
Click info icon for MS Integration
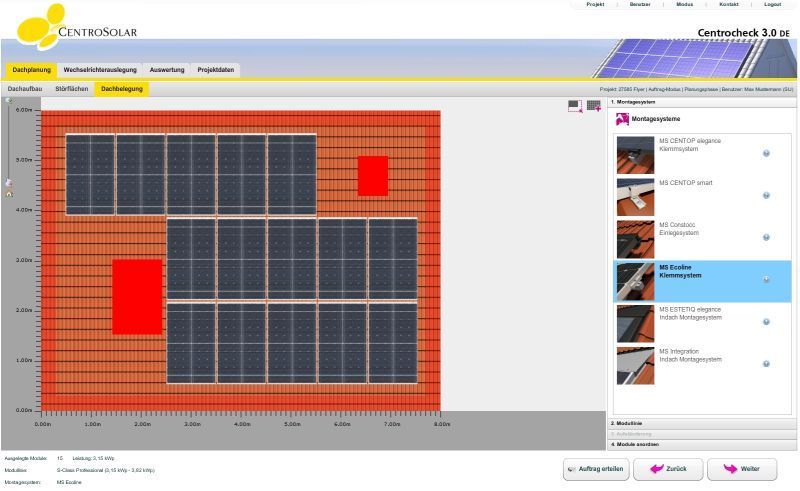point(766,364)
